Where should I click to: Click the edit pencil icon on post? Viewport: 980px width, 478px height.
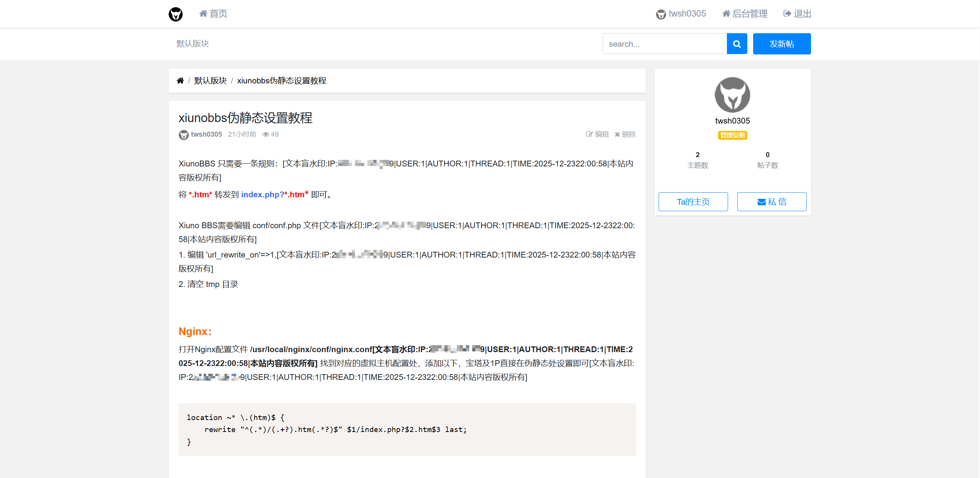[x=589, y=134]
